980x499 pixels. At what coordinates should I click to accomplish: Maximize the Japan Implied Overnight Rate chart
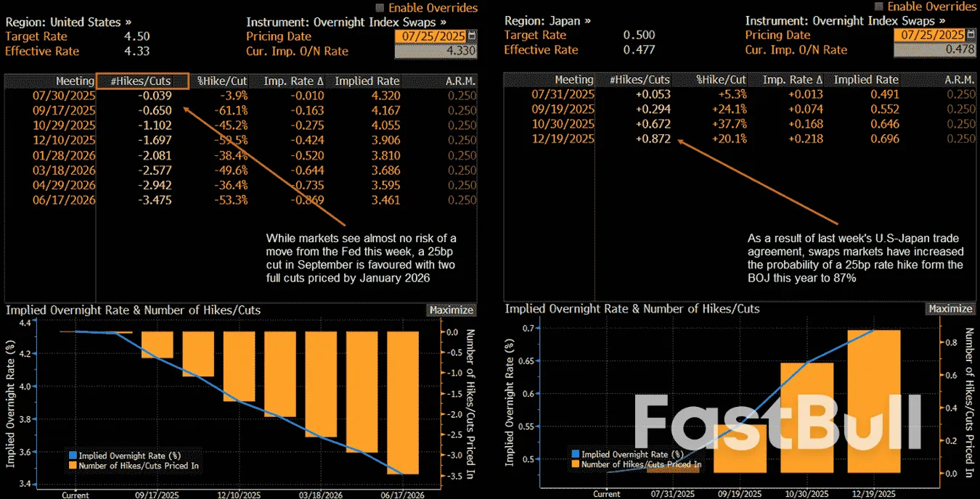(950, 309)
